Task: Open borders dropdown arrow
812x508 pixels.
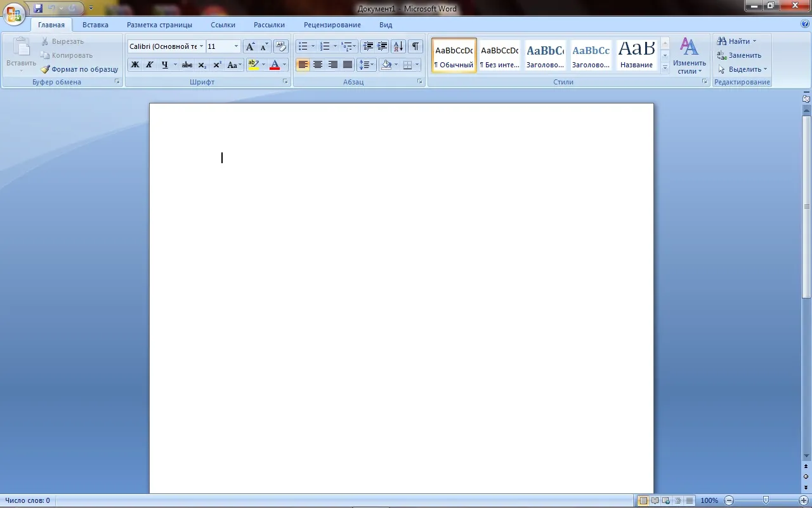Action: pyautogui.click(x=417, y=65)
